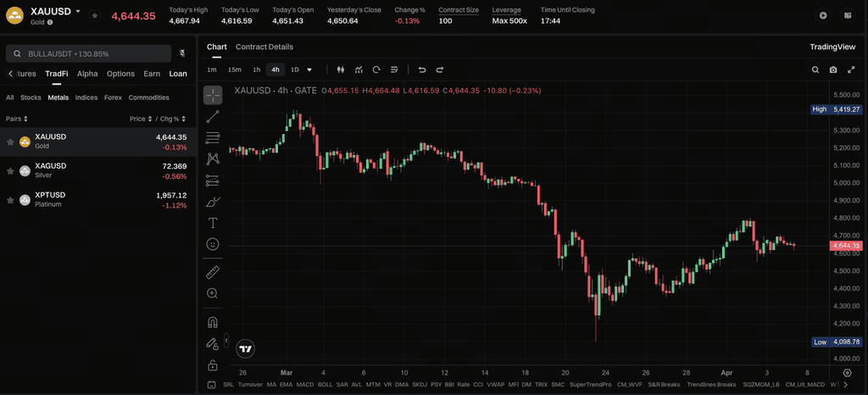Switch to the 15m timeframe
Viewport: 868px width, 395px height.
pyautogui.click(x=235, y=70)
